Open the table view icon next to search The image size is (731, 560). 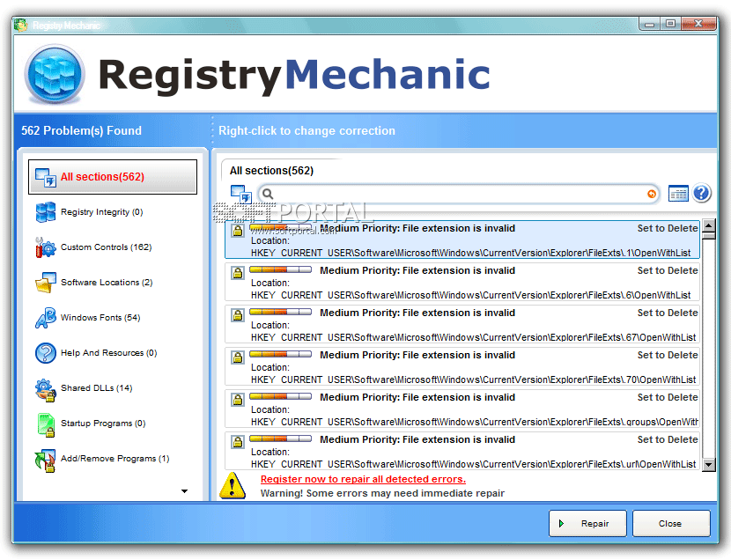coord(678,194)
